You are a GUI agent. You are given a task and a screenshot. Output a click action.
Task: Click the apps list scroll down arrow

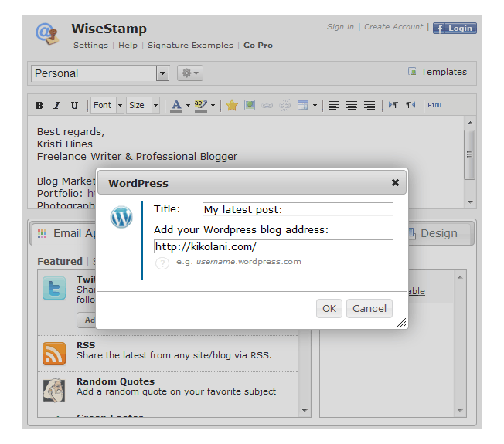pos(305,410)
